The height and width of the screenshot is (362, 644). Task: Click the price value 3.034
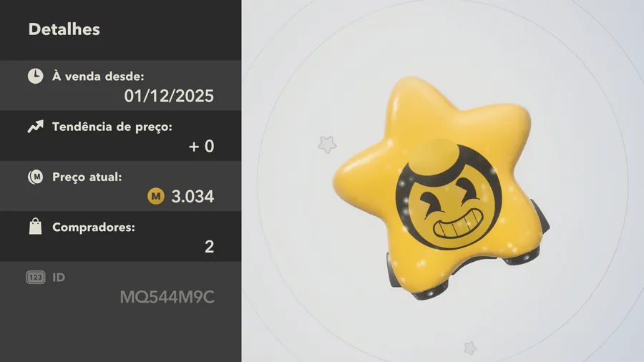[192, 197]
